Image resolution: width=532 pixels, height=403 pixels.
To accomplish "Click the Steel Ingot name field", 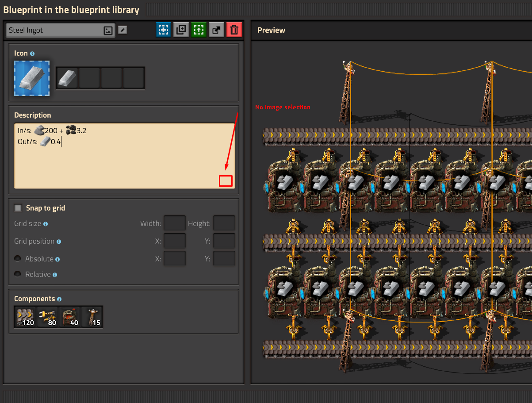I will 61,30.
